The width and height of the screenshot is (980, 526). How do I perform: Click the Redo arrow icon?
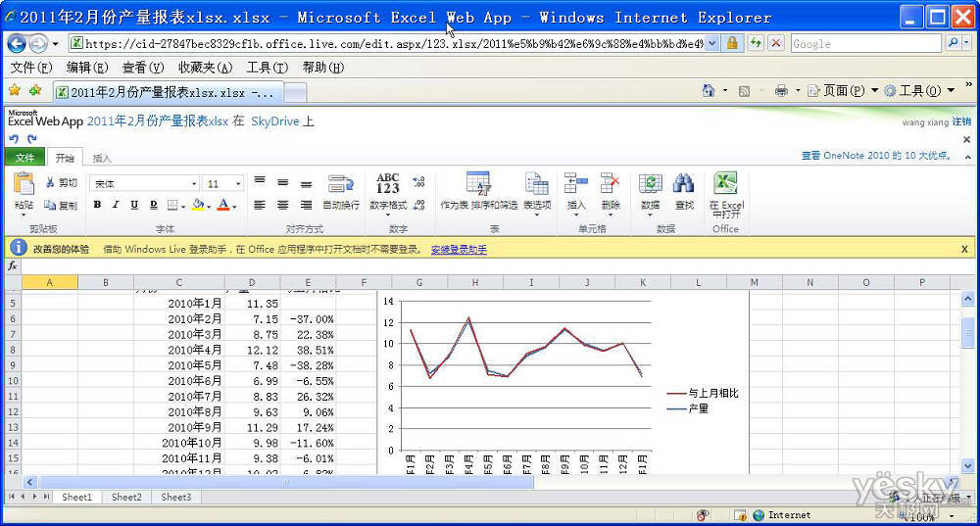(32, 138)
